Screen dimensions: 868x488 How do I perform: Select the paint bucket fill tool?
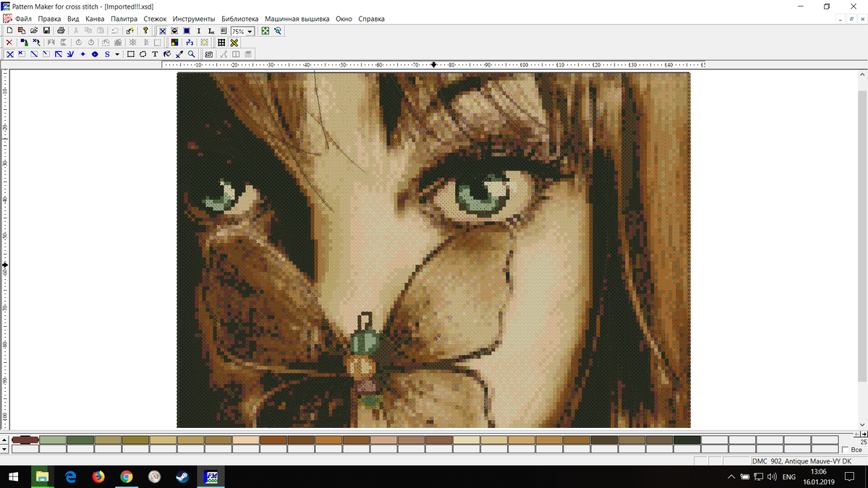pyautogui.click(x=167, y=54)
